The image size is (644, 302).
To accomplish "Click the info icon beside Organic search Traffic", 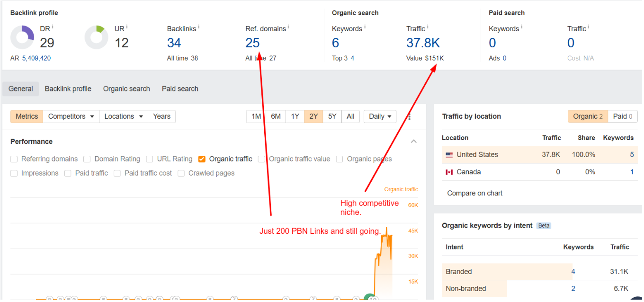I will tap(428, 27).
